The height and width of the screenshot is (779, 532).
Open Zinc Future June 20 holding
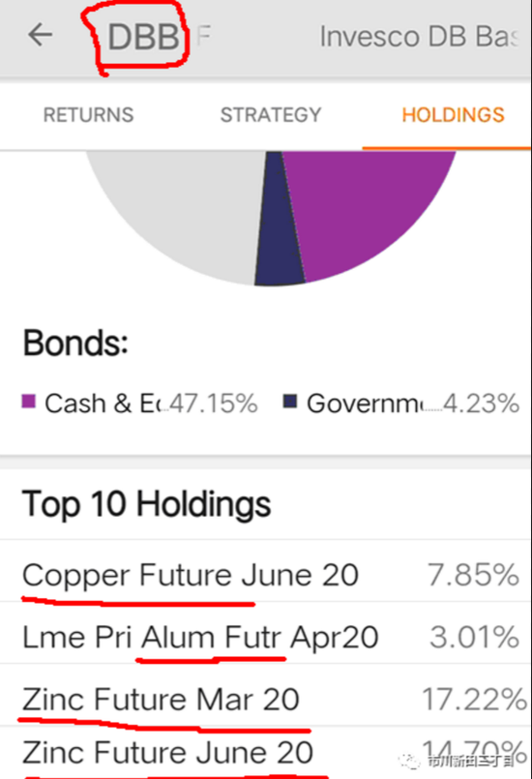[266, 752]
